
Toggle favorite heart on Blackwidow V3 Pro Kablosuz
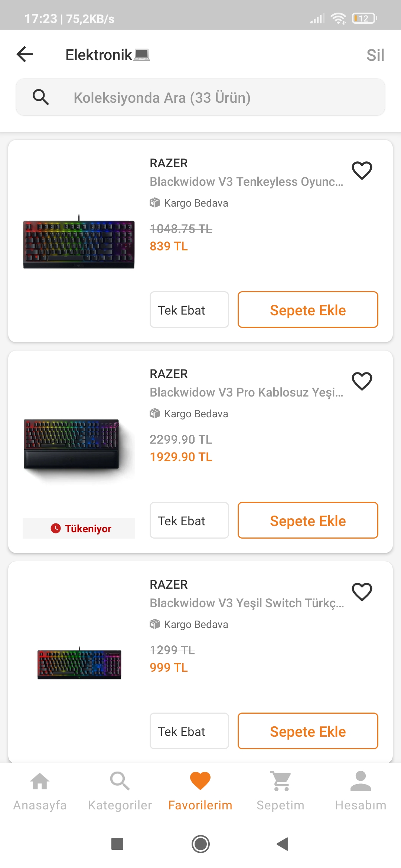(x=362, y=381)
